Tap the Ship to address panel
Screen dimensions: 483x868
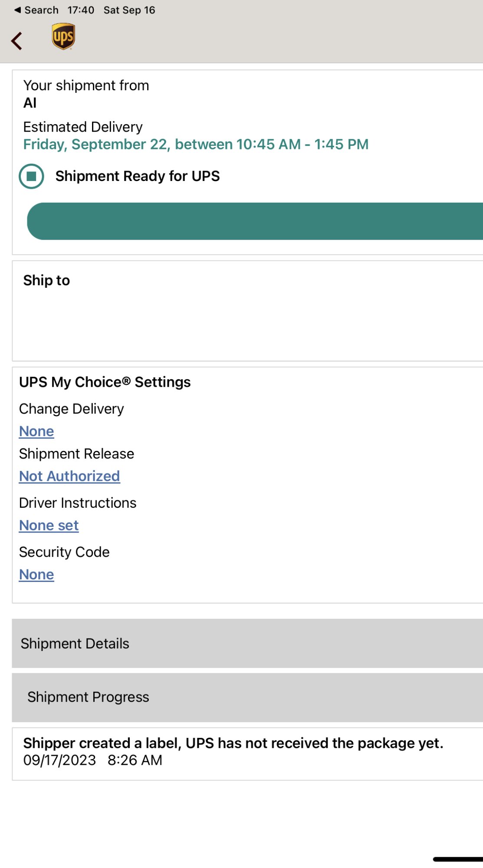pos(247,311)
